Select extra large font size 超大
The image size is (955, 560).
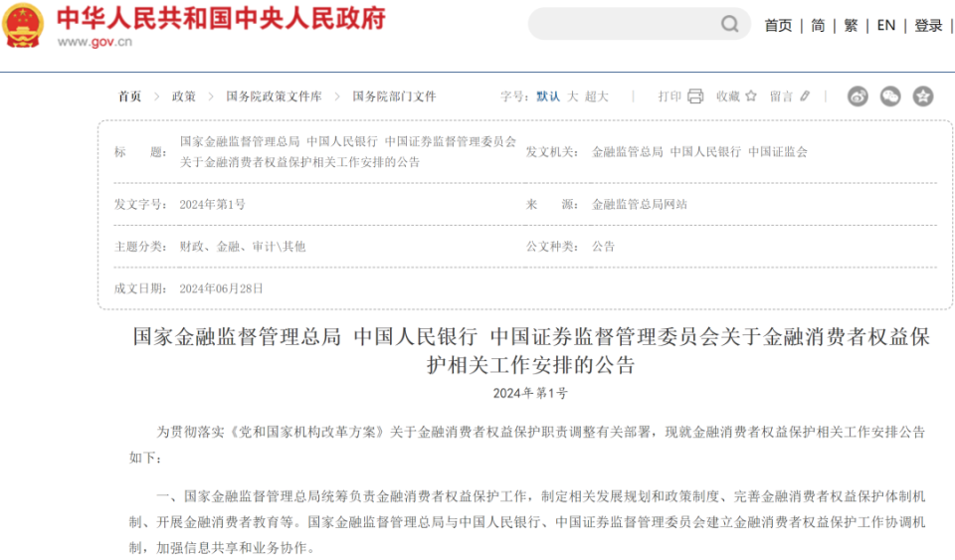[597, 96]
